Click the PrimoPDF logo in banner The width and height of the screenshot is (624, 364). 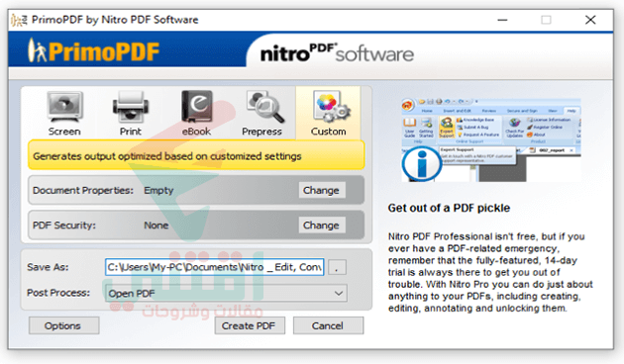(93, 51)
